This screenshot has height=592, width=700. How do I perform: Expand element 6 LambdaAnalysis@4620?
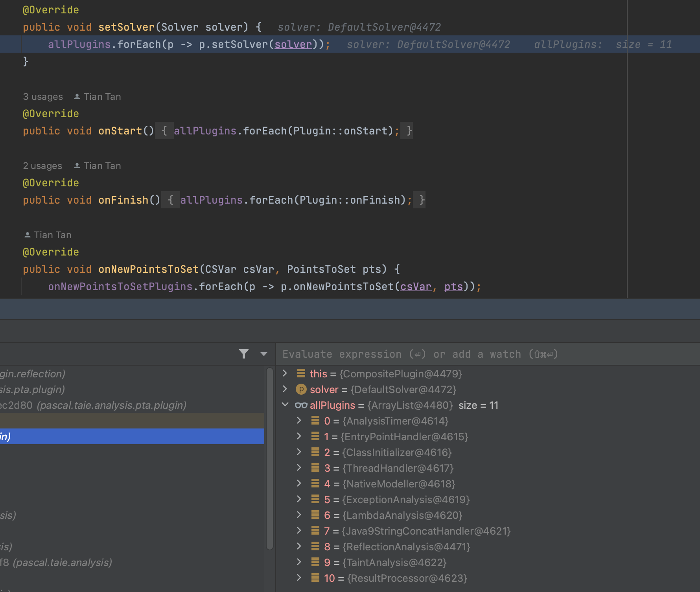(x=299, y=515)
